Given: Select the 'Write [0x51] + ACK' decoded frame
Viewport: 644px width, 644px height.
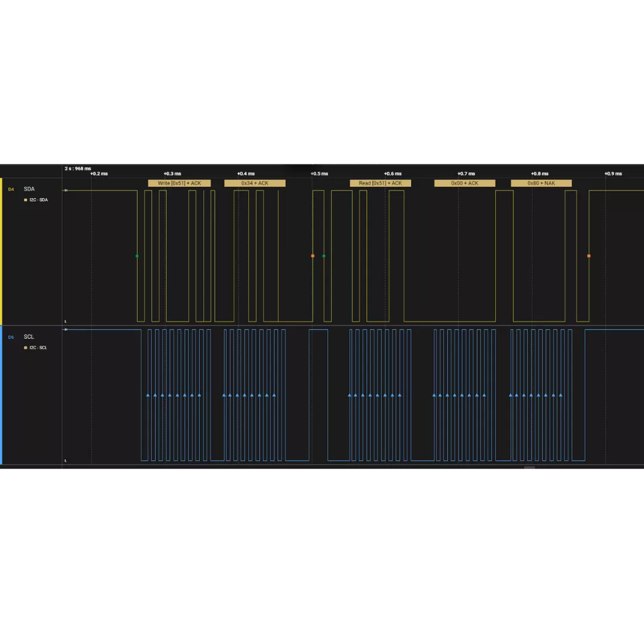Looking at the screenshot, I should [x=179, y=183].
